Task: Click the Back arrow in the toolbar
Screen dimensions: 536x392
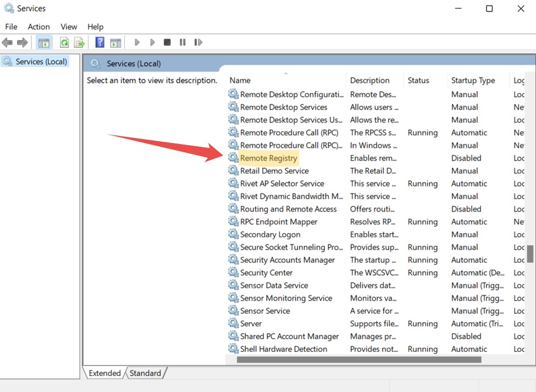Action: (7, 42)
